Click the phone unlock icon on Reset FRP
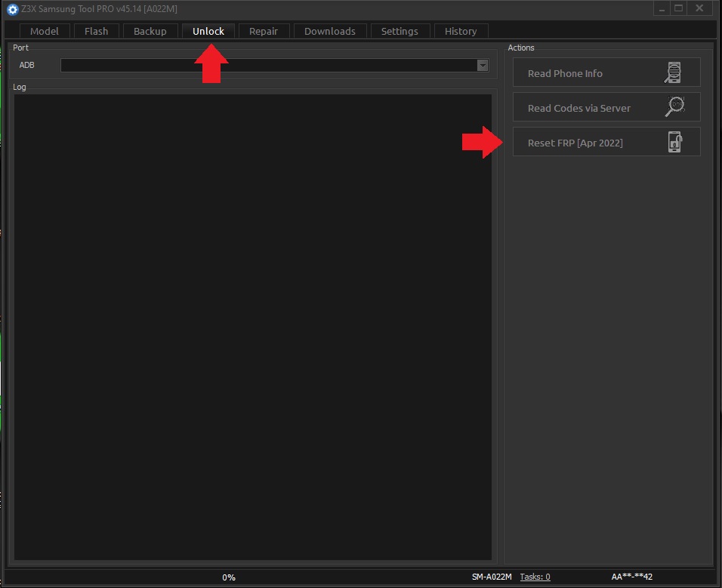Viewport: 722px width, 588px height. pos(675,142)
